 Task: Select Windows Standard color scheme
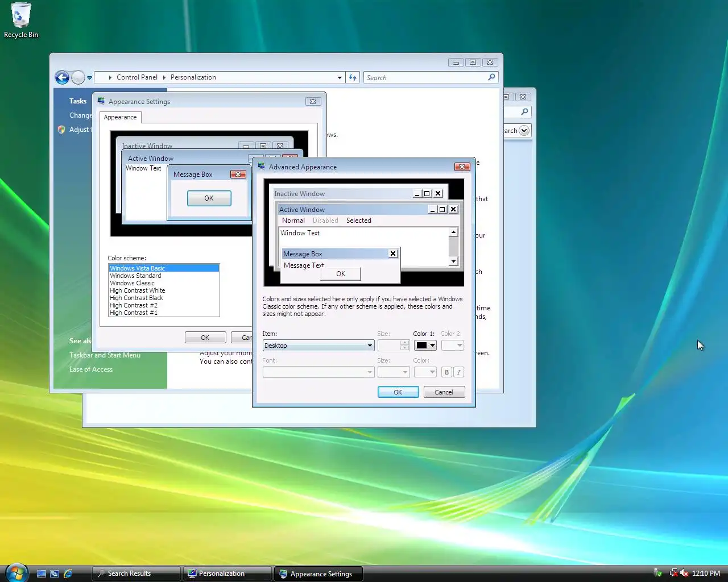point(164,276)
